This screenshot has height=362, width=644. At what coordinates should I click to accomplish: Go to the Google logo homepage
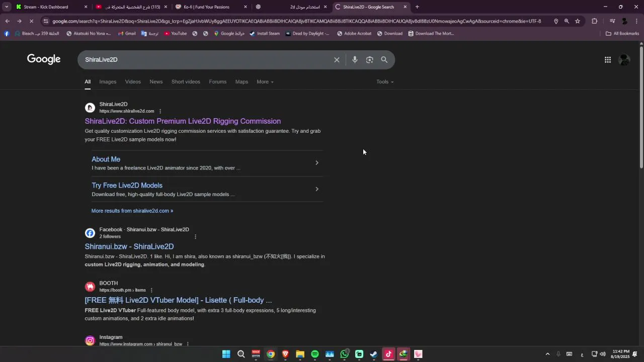click(x=44, y=59)
